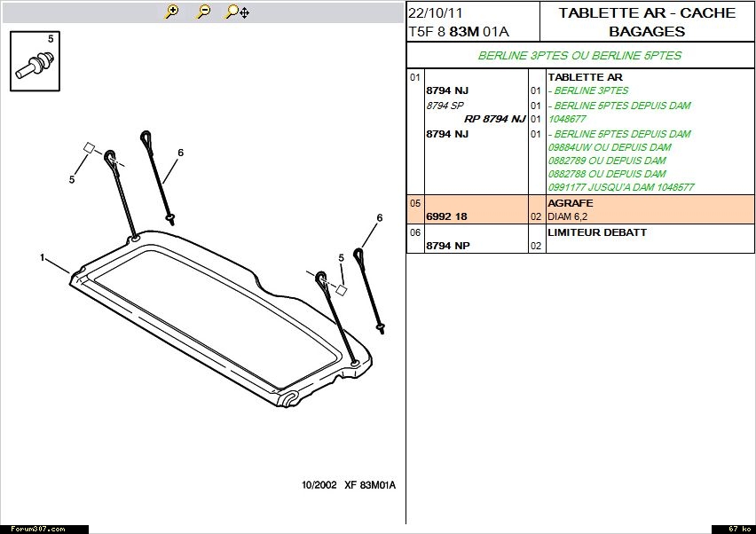Click replacement part RP 8794 NJ
Viewport: 756px width, 534px height.
point(494,119)
